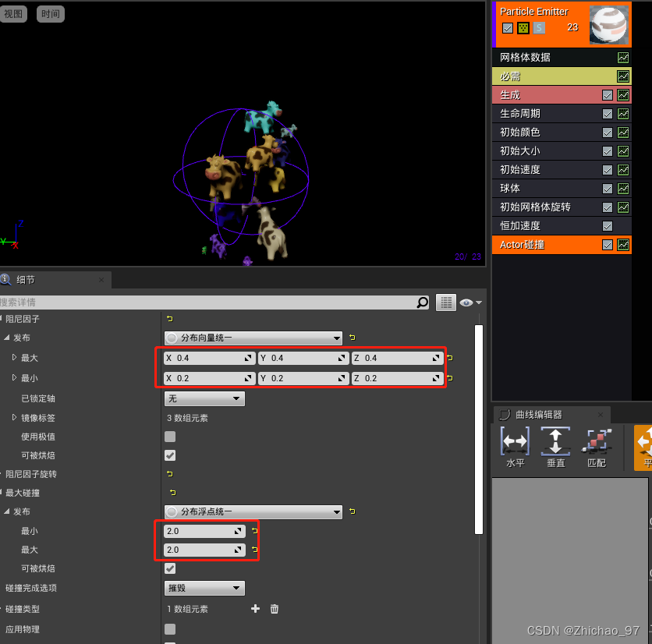Open curve graph for 生命周期 module
The height and width of the screenshot is (644, 652).
[623, 114]
